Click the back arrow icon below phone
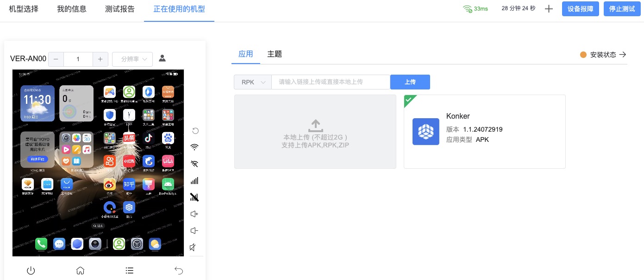The image size is (644, 280). [x=179, y=271]
